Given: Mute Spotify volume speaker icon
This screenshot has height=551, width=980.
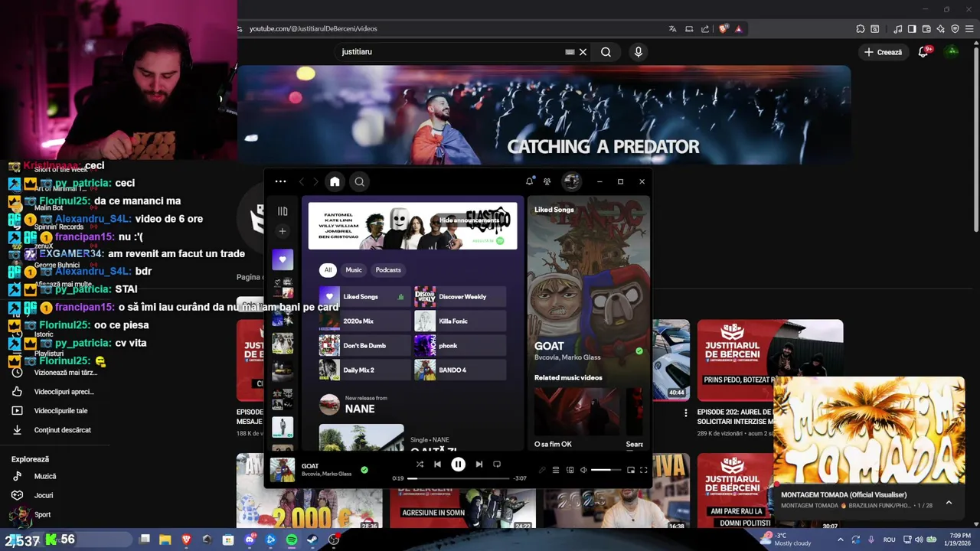Looking at the screenshot, I should click(x=583, y=470).
